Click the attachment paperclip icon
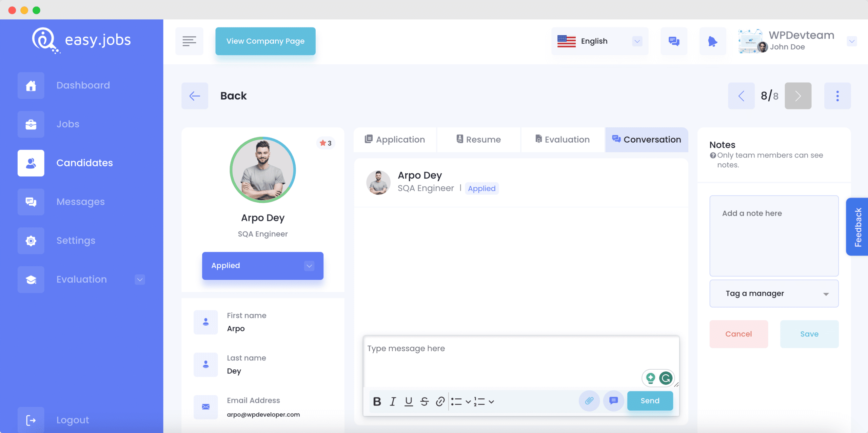This screenshot has width=868, height=433. coord(589,401)
